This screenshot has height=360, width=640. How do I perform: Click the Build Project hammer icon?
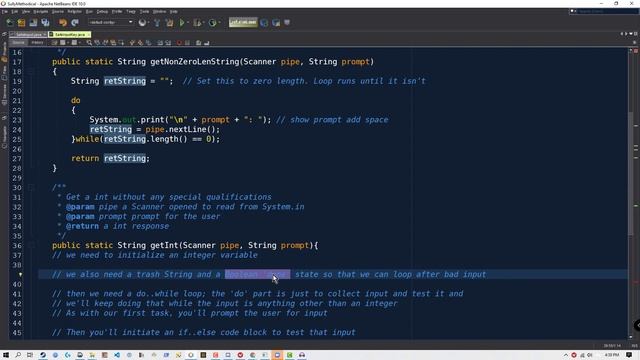pyautogui.click(x=157, y=22)
